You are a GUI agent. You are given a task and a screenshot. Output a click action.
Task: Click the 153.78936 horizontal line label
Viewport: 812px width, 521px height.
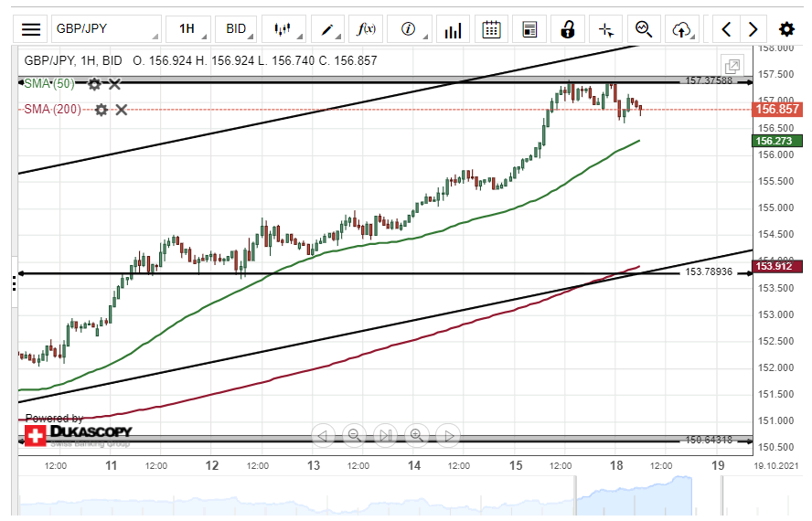click(709, 271)
